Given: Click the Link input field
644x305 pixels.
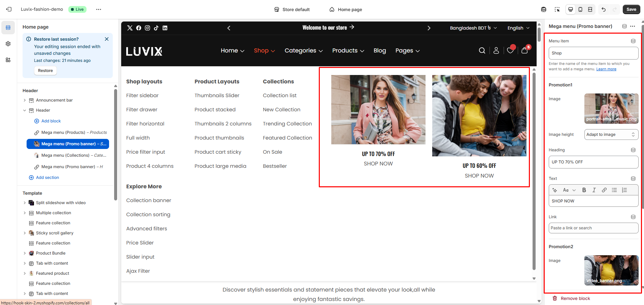Looking at the screenshot, I should pos(593,228).
